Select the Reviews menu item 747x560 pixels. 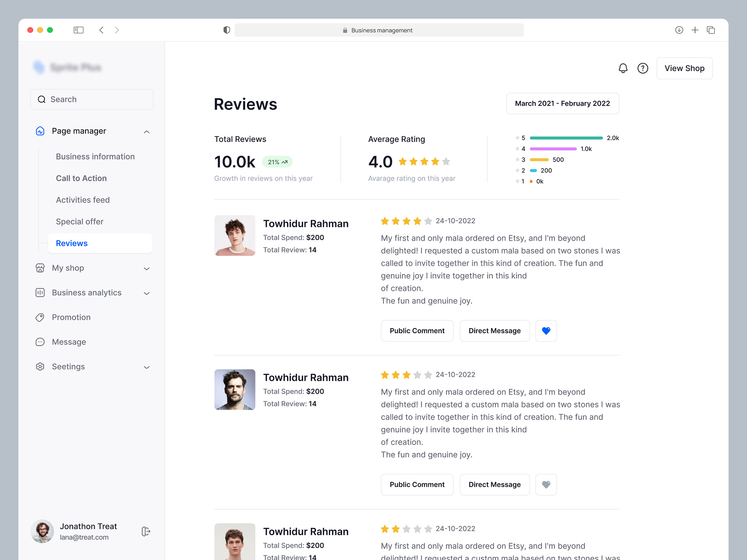pos(100,243)
